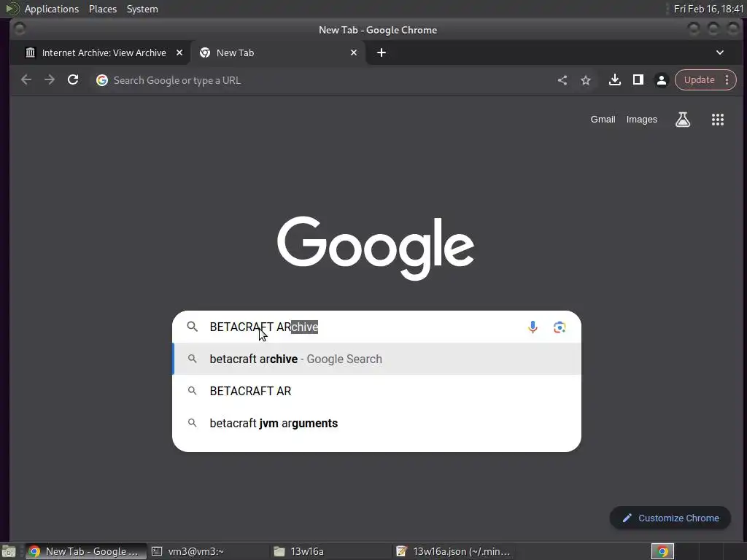This screenshot has height=560, width=747.
Task: Close the New Tab tab
Action: coord(354,52)
